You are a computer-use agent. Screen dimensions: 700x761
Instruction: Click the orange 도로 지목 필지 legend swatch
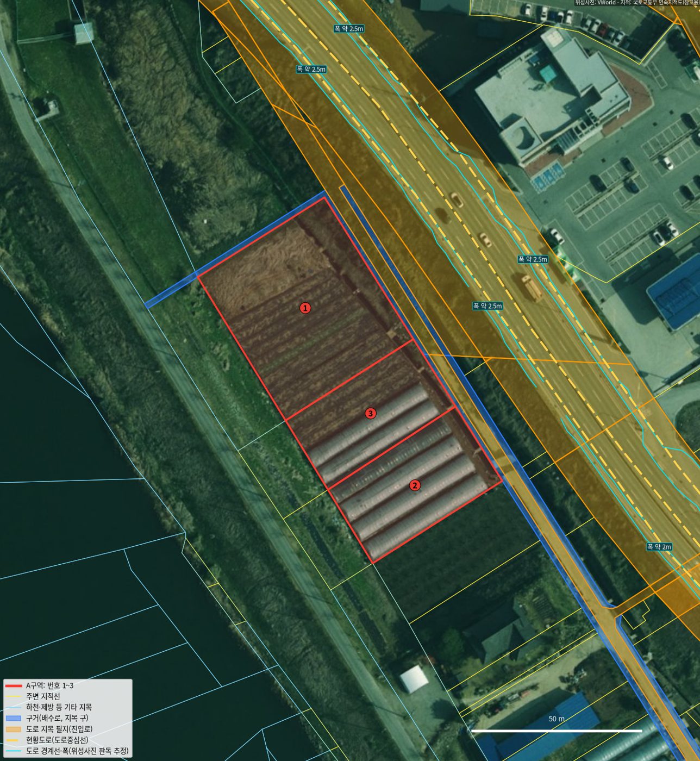(14, 729)
